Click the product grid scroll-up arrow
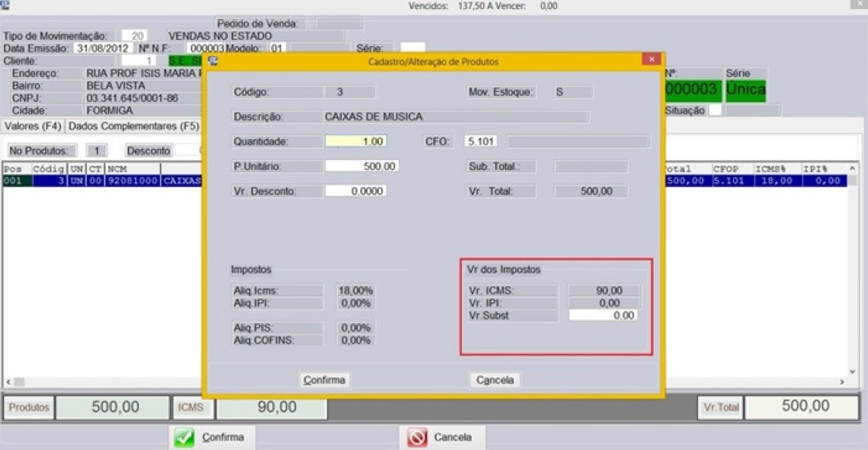Image resolution: width=868 pixels, height=450 pixels. tap(853, 168)
